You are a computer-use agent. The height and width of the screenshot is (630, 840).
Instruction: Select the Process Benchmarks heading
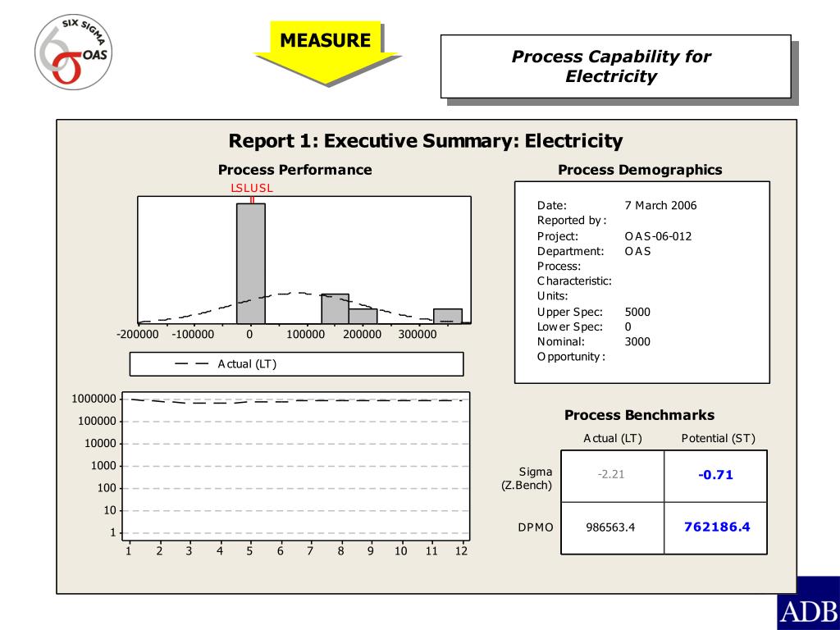pos(639,415)
